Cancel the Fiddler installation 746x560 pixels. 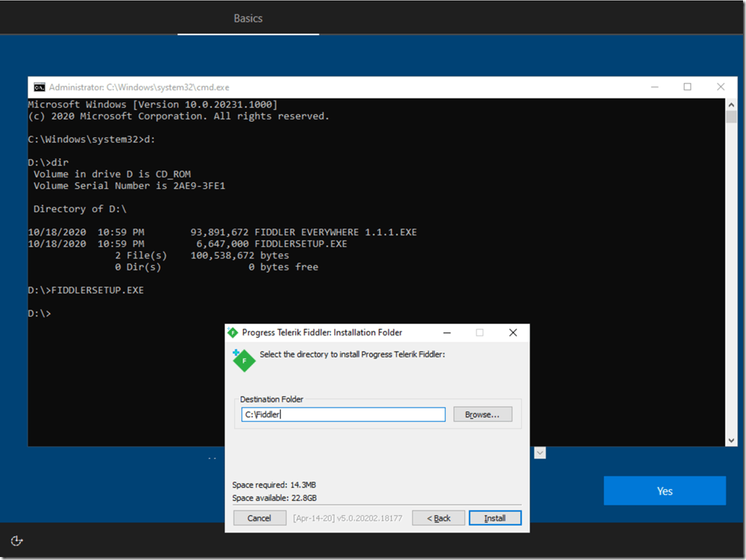(259, 517)
